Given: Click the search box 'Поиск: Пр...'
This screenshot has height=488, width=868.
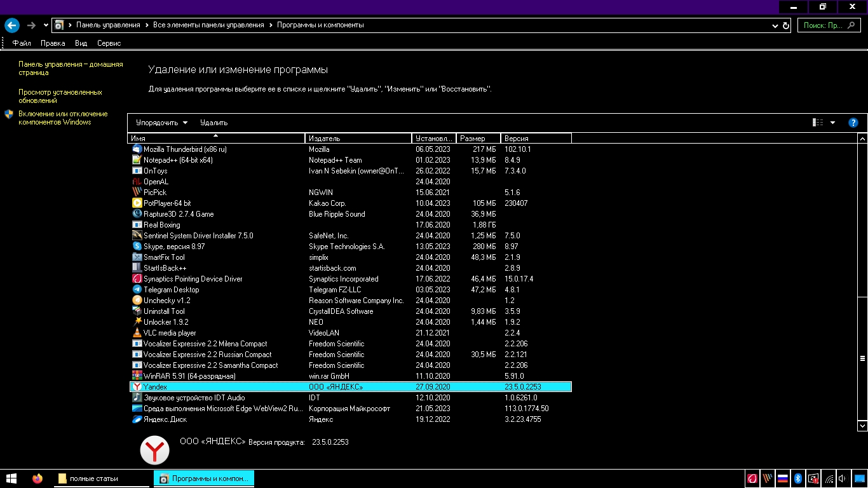Looking at the screenshot, I should click(x=829, y=25).
